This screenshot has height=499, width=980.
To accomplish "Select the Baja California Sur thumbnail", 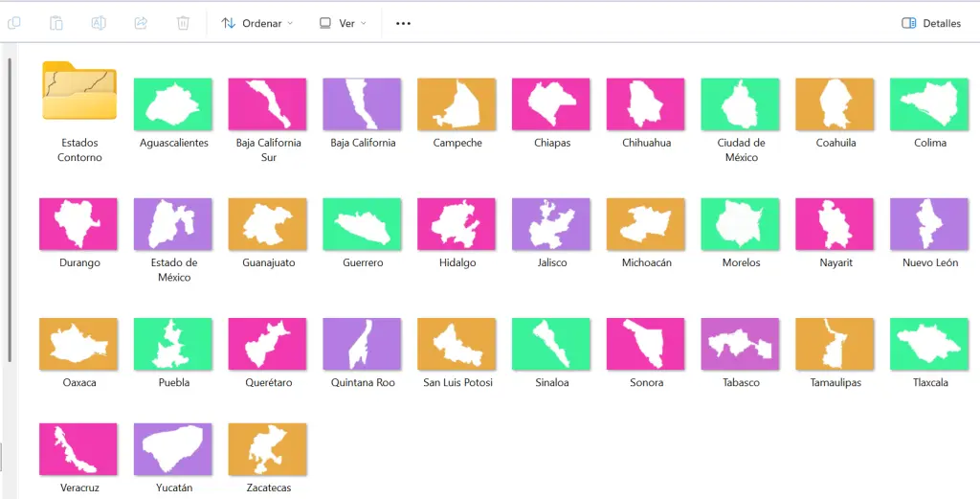I will (x=268, y=103).
